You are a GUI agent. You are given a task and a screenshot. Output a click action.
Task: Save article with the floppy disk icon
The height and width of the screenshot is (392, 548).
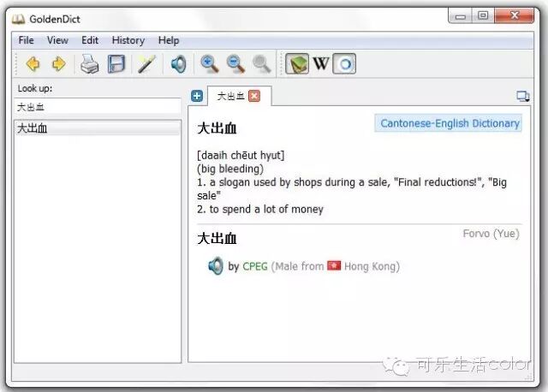pos(116,64)
